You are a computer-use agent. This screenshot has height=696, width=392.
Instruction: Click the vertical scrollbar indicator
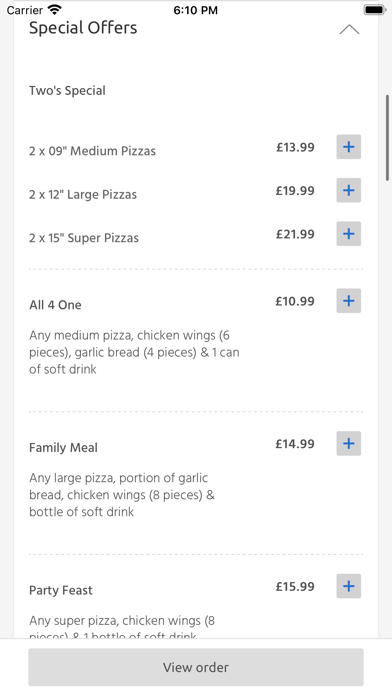tap(388, 138)
